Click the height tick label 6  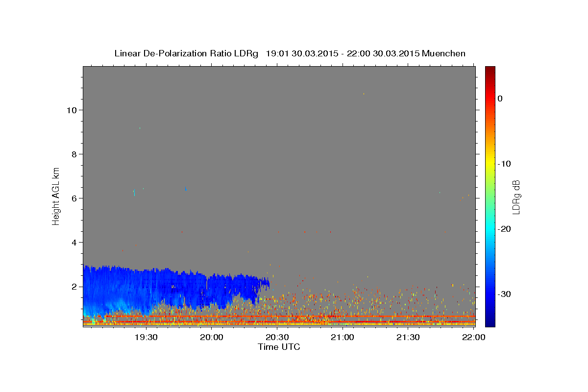pyautogui.click(x=73, y=198)
